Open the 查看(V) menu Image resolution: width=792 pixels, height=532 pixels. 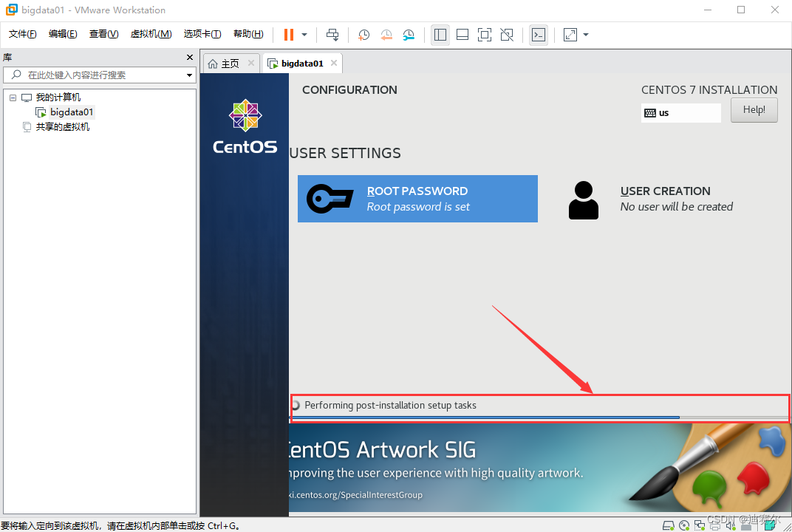click(x=103, y=34)
